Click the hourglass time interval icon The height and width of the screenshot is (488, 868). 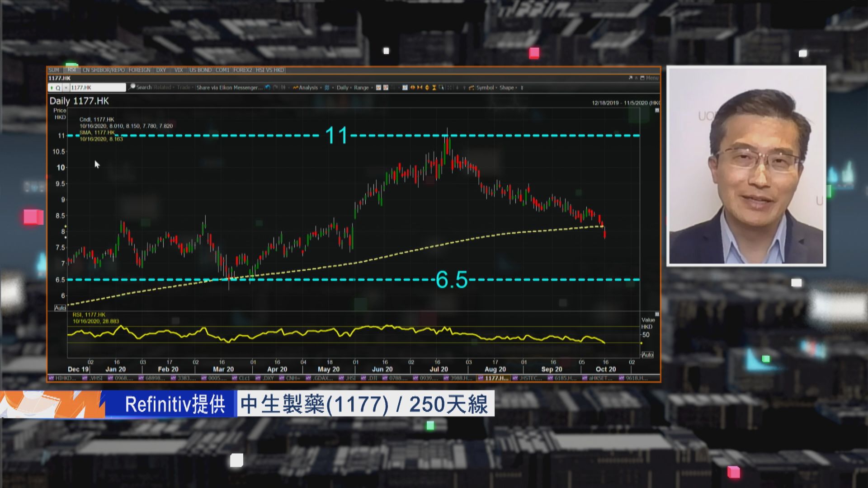click(434, 88)
